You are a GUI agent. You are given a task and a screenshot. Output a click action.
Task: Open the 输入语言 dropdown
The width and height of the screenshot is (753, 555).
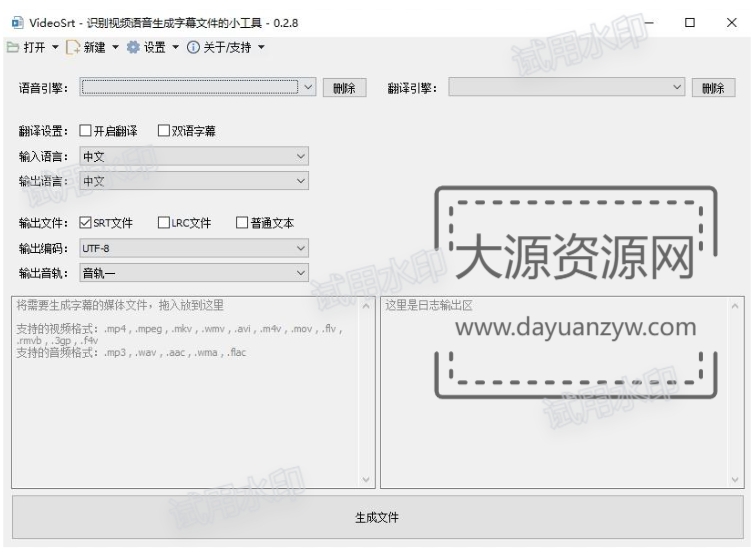(194, 156)
